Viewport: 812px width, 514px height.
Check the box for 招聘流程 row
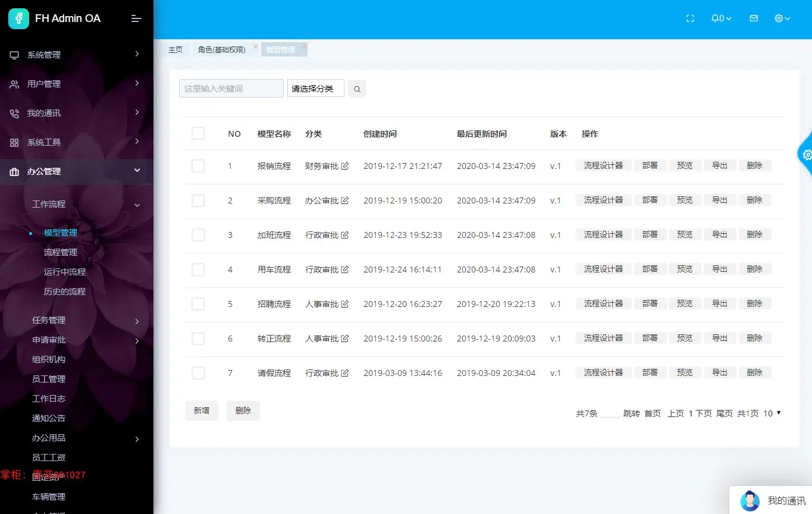198,304
